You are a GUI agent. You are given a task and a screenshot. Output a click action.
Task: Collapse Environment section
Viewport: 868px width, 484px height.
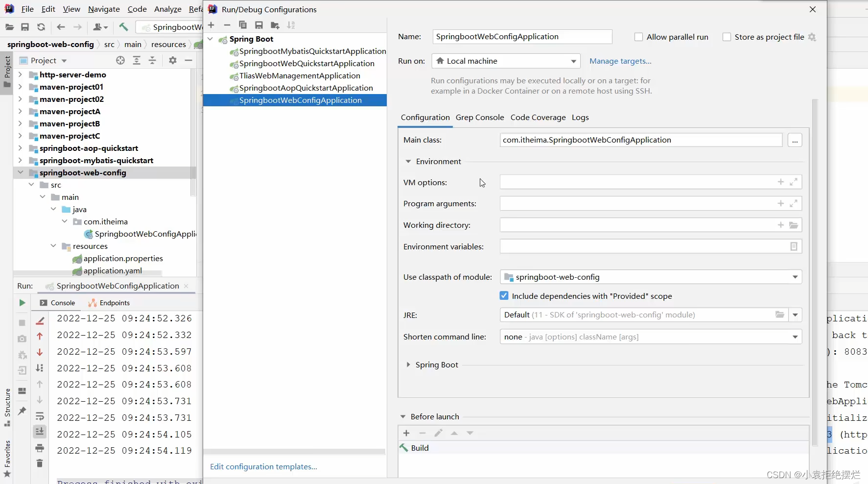tap(408, 161)
